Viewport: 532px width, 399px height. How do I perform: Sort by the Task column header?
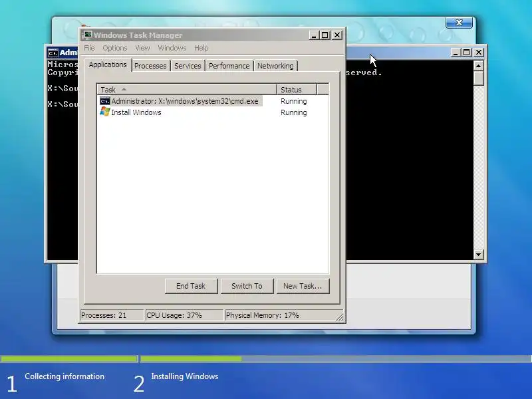pyautogui.click(x=187, y=90)
